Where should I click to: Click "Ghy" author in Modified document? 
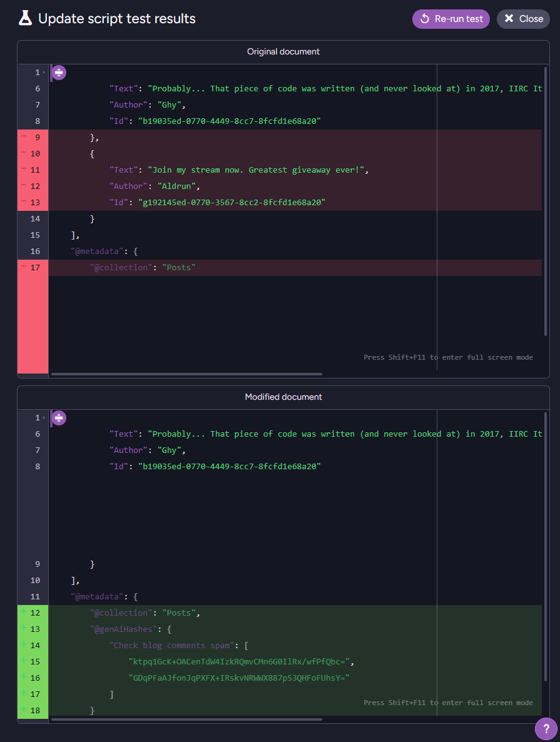click(x=169, y=450)
